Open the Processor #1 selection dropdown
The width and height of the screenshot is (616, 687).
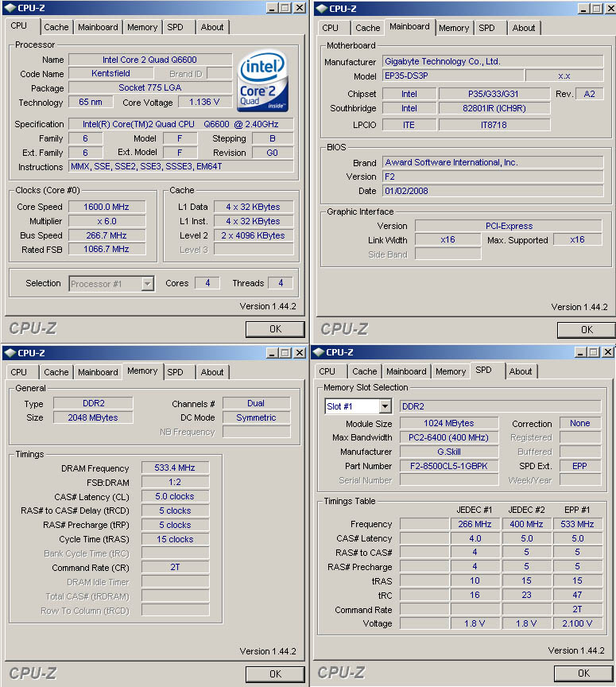click(x=148, y=284)
